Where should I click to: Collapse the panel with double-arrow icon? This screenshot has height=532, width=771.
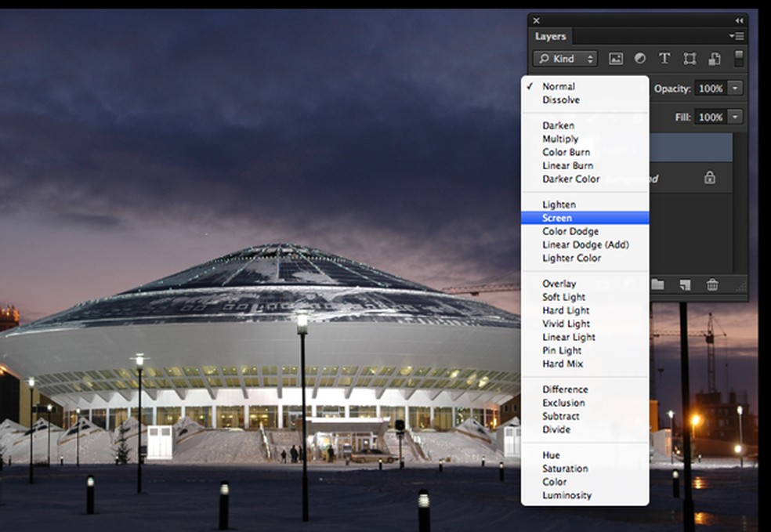[739, 20]
